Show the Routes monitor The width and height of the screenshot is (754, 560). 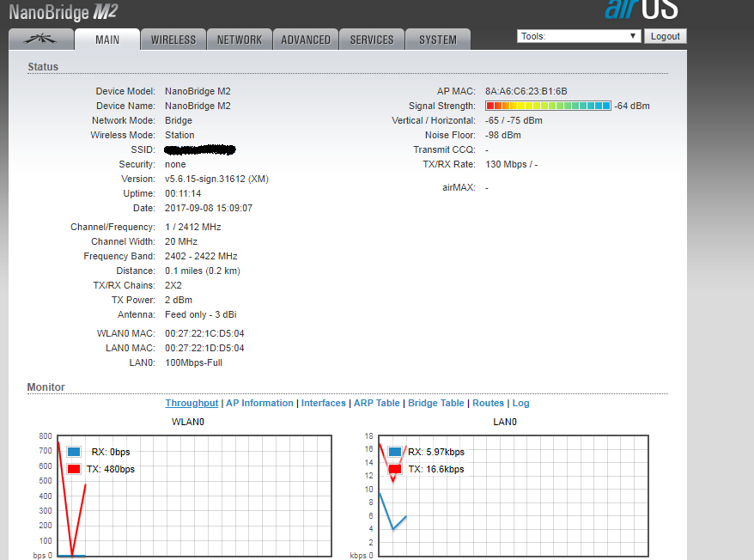point(488,403)
